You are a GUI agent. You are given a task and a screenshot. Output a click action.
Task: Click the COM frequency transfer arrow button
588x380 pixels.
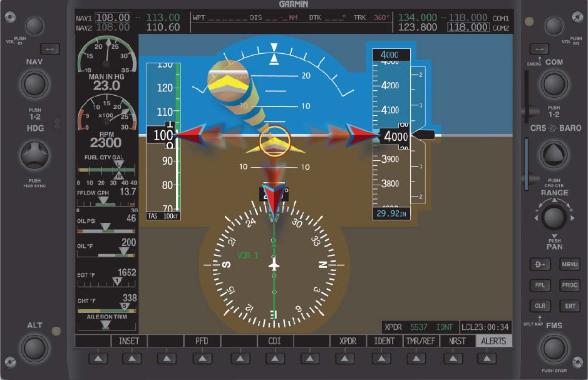[539, 49]
